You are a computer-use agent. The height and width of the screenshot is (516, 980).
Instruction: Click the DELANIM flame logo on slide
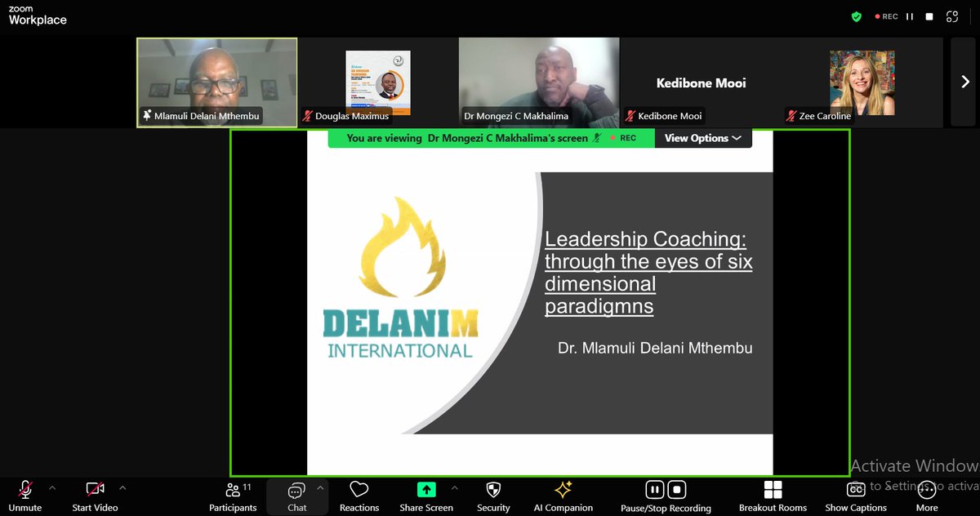coord(403,247)
